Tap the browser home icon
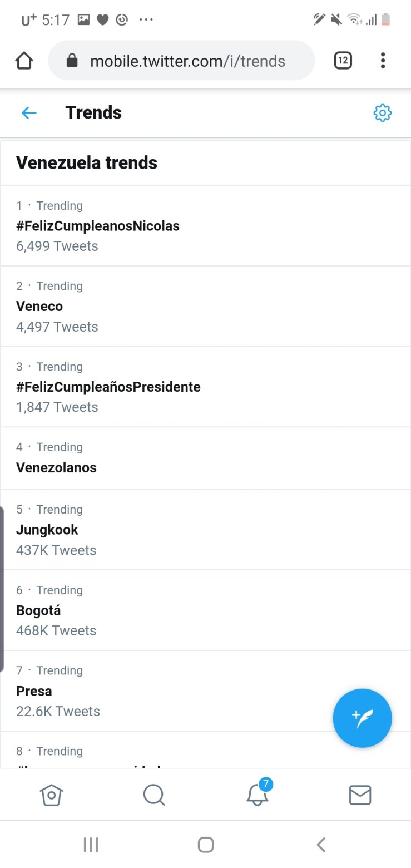Viewport: 411px width, 868px height. (24, 61)
